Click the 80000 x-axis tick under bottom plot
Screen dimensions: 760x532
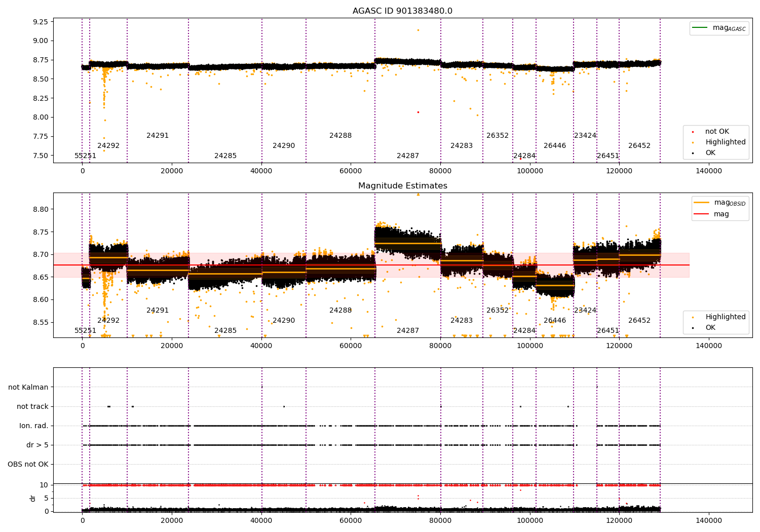pyautogui.click(x=440, y=520)
